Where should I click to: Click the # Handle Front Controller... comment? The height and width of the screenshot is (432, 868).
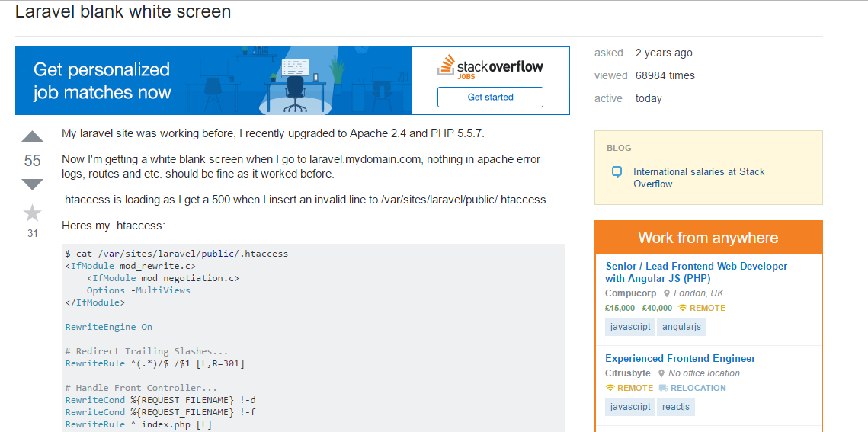point(141,389)
